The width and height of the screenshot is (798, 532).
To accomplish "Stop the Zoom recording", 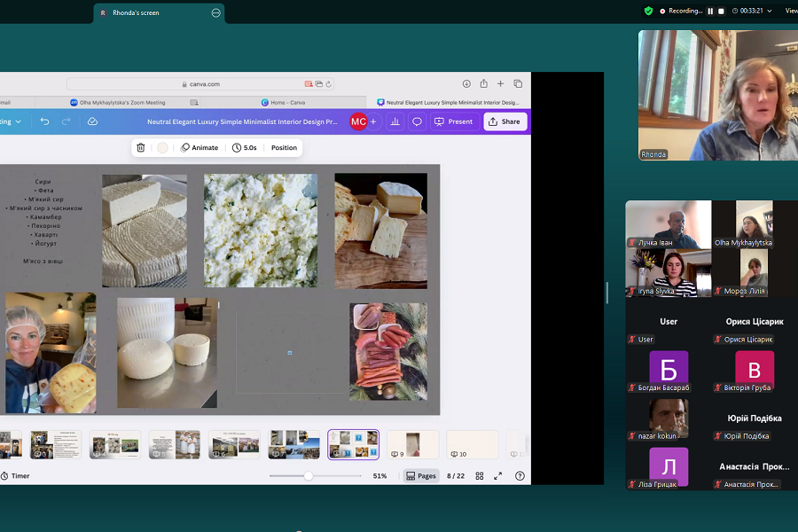I will point(721,11).
